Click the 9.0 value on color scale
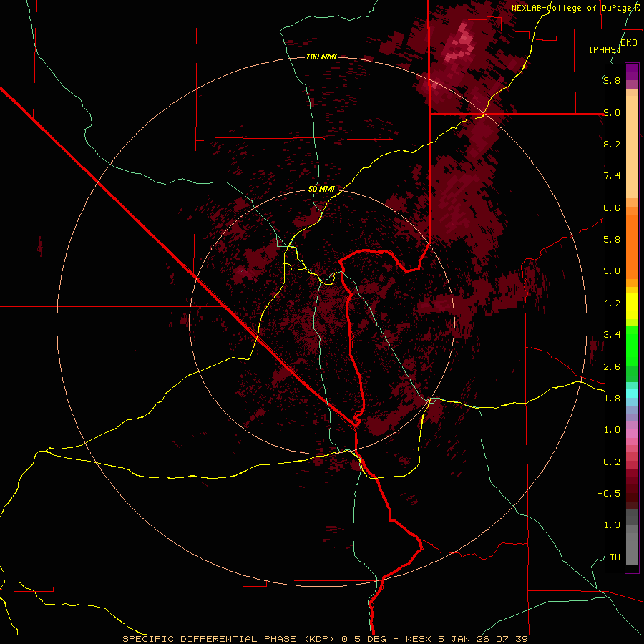 612,112
